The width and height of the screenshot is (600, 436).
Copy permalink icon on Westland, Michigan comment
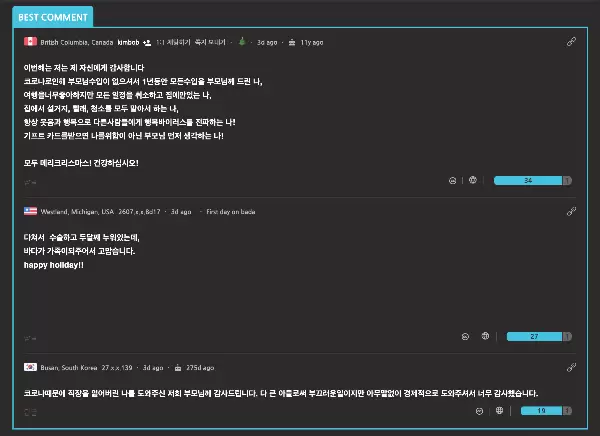(571, 211)
